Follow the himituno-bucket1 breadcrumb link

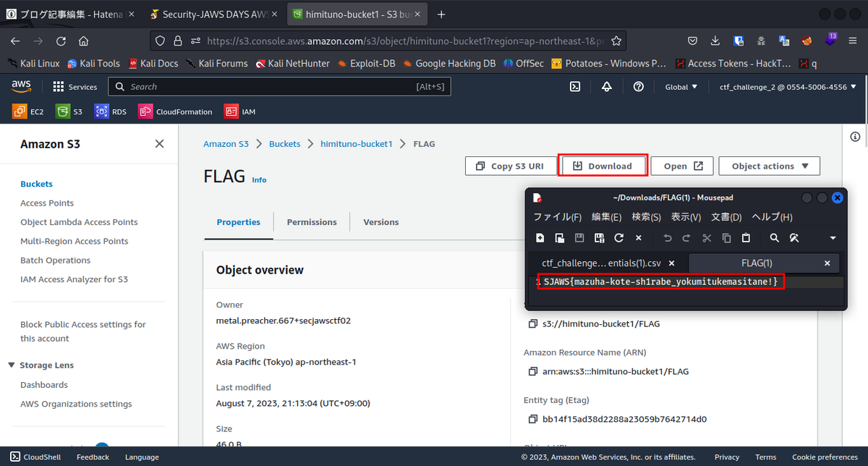click(x=356, y=144)
